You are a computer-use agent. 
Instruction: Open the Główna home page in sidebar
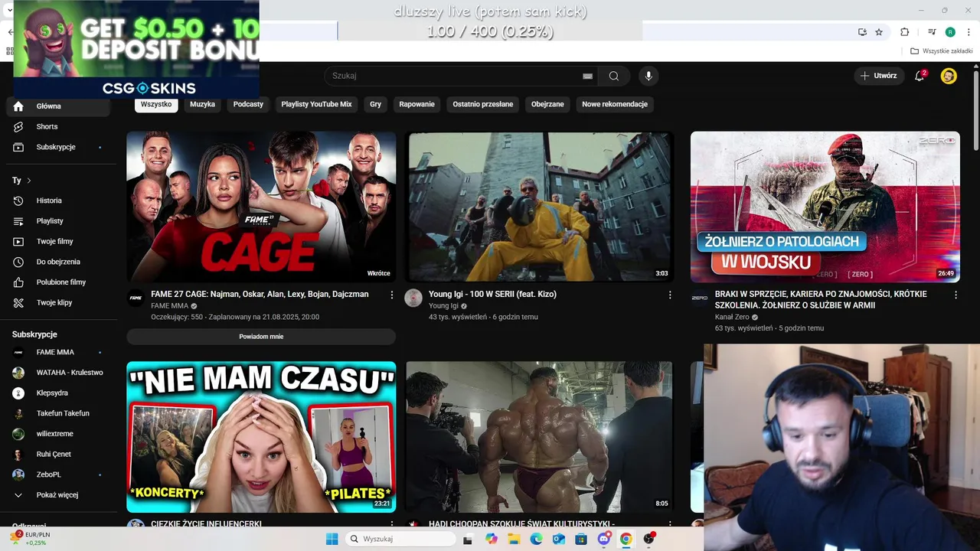pyautogui.click(x=58, y=106)
